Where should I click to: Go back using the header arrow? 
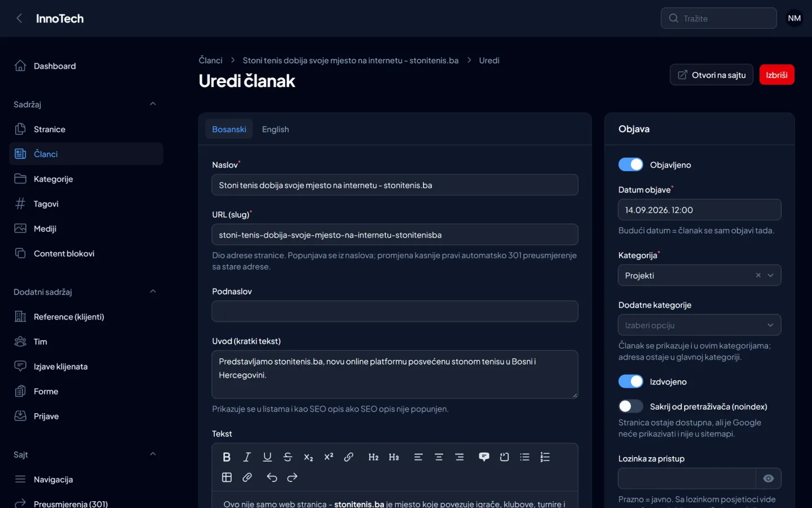coord(20,19)
